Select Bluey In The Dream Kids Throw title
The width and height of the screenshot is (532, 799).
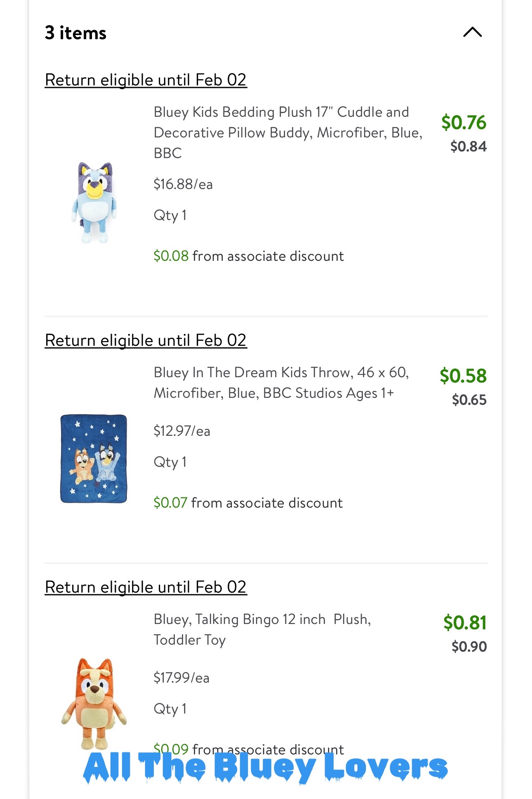281,383
